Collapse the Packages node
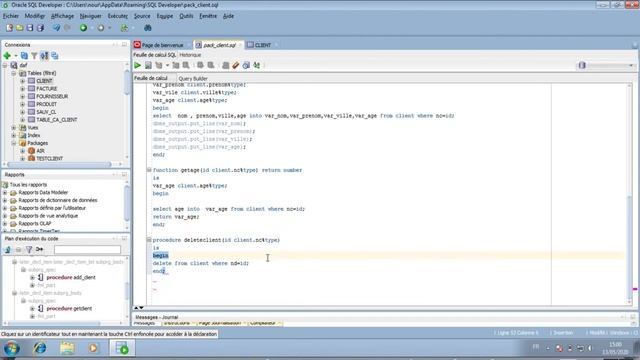640x360 pixels. coord(14,143)
